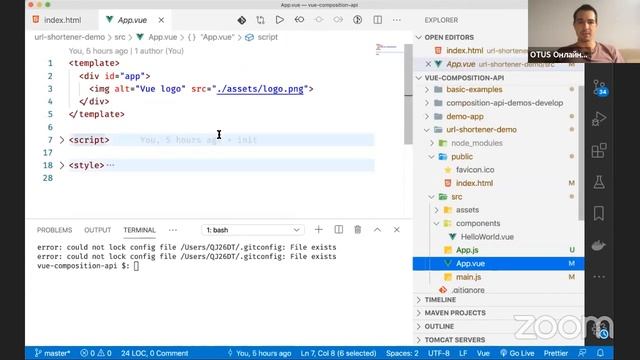Kill the terminal with trash icon
Viewport: 640px width, 360px height.
tap(358, 230)
